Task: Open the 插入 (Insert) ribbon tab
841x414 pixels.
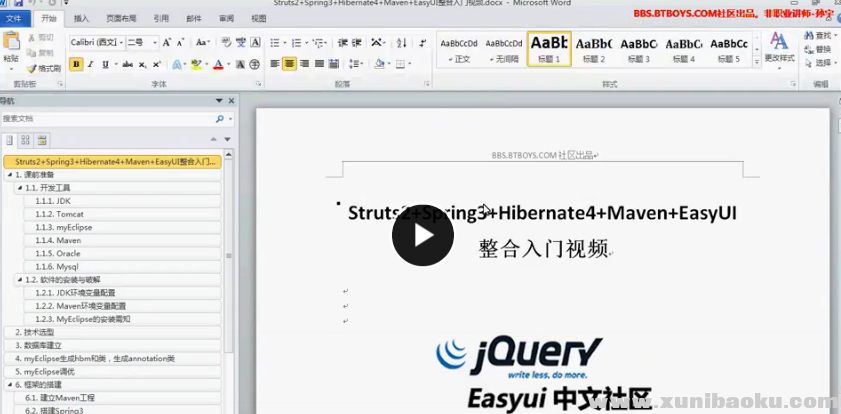Action: [81, 18]
